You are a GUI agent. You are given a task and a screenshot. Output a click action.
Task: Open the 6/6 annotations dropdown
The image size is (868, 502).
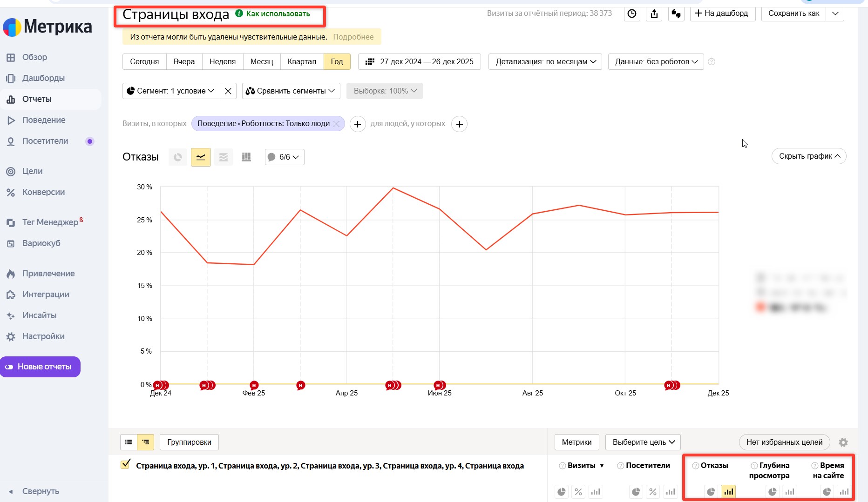click(285, 157)
